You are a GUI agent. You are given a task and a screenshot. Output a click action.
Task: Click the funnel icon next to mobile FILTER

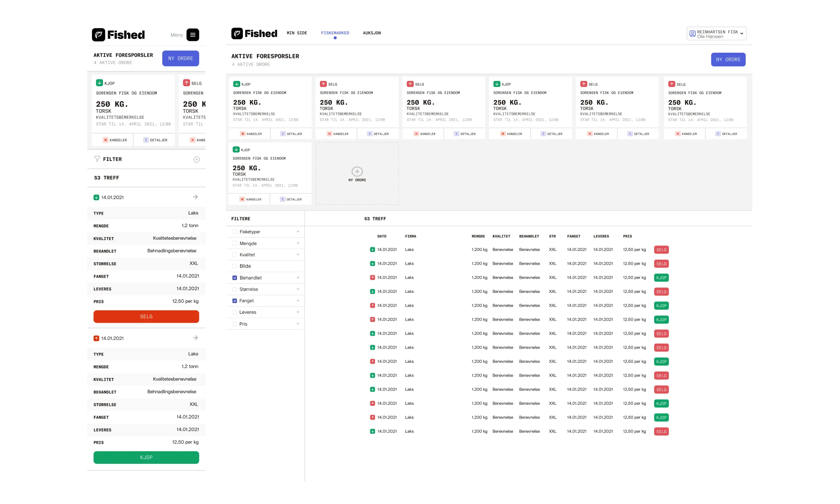[x=97, y=159]
